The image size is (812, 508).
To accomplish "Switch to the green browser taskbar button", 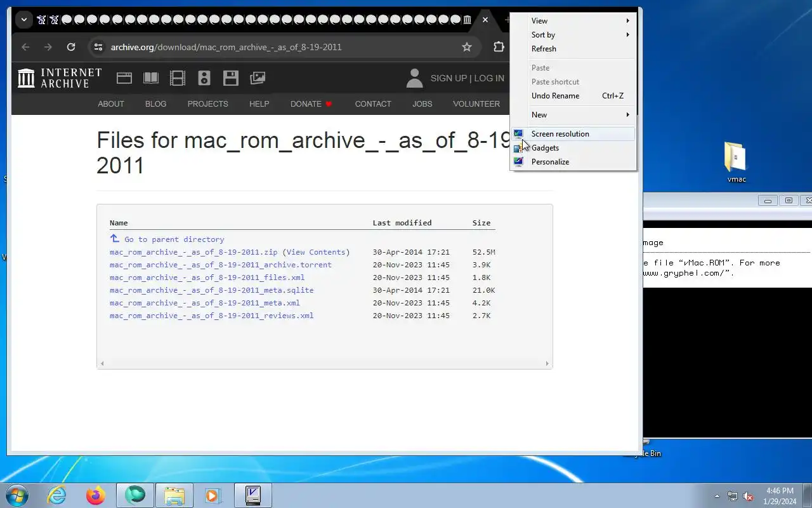I will [x=134, y=495].
